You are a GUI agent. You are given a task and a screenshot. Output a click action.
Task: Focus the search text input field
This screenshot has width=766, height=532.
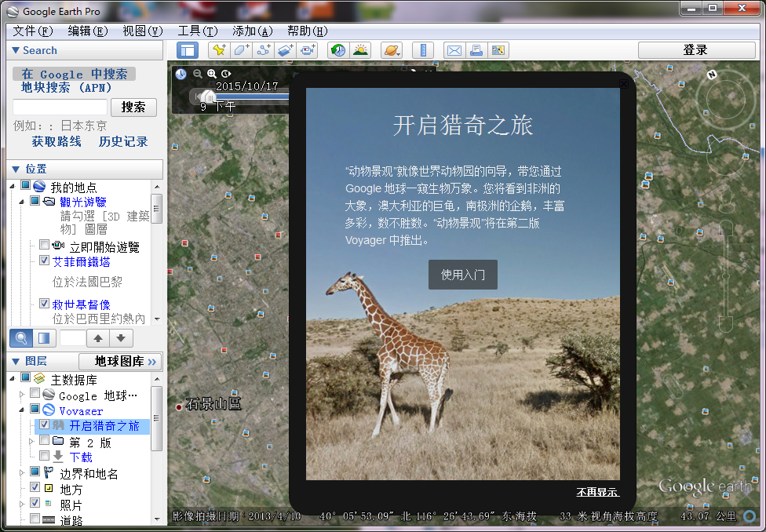(x=60, y=107)
